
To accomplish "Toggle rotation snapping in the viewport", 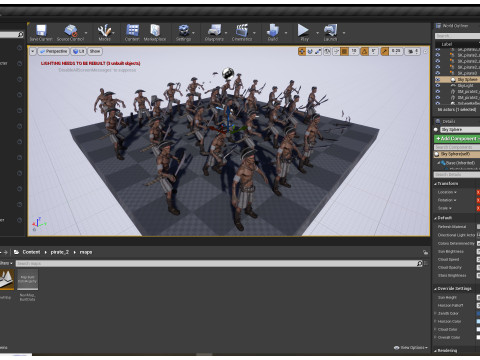I will tap(365, 51).
